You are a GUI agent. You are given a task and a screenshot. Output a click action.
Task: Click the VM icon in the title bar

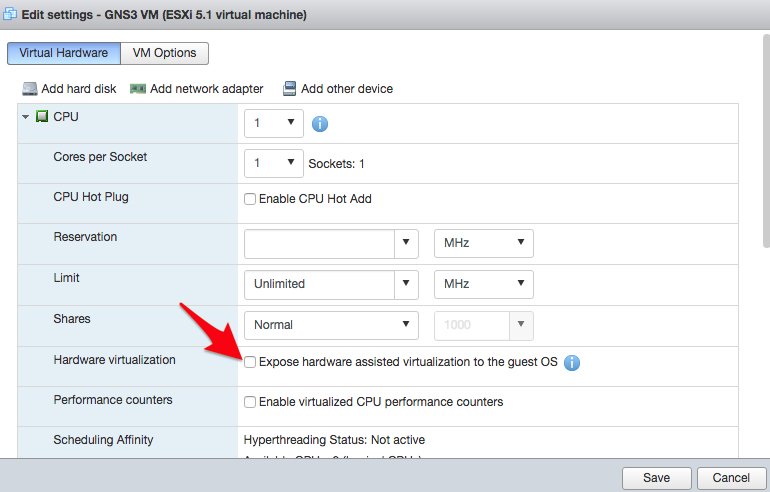pyautogui.click(x=10, y=14)
